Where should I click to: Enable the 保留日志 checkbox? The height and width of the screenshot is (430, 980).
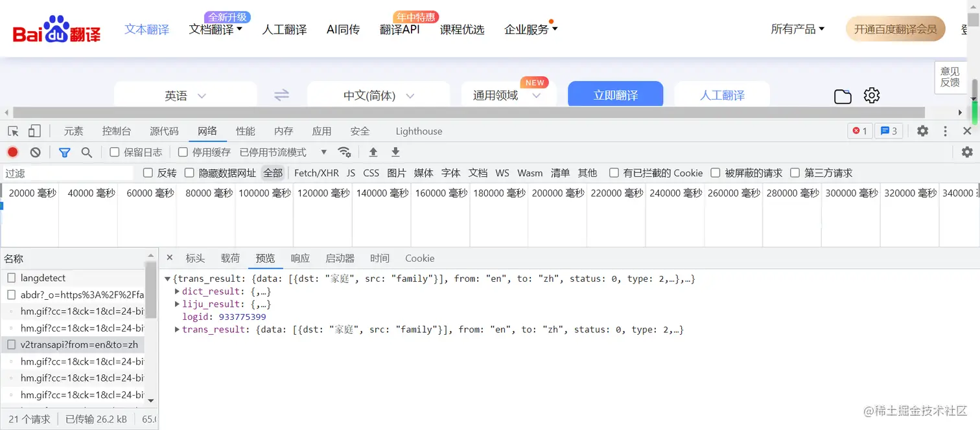[115, 152]
